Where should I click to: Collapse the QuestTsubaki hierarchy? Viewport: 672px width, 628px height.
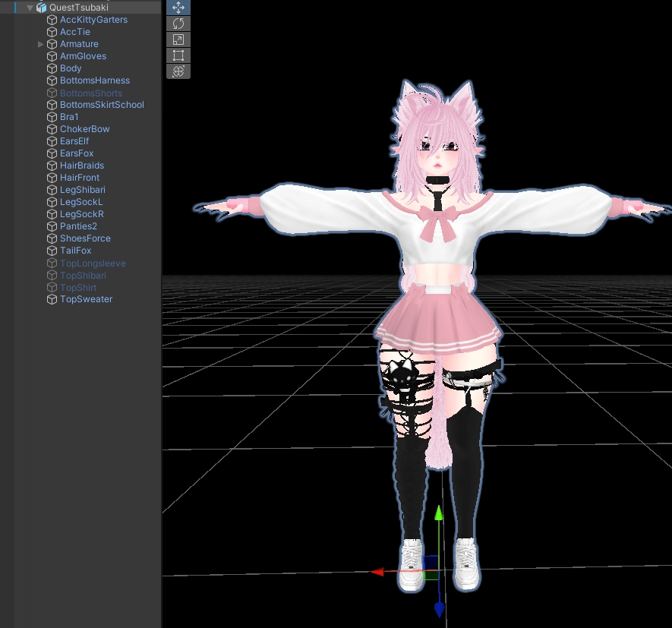[x=30, y=8]
